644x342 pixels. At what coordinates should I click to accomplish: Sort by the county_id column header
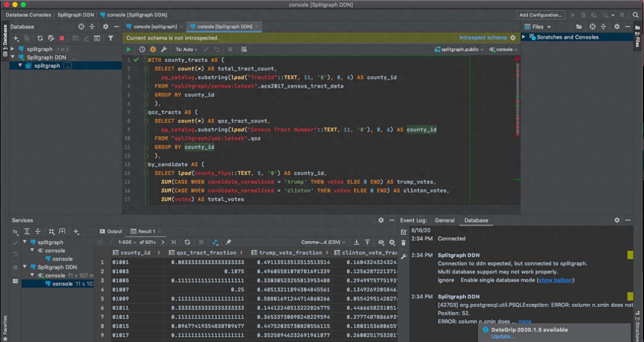[x=136, y=252]
